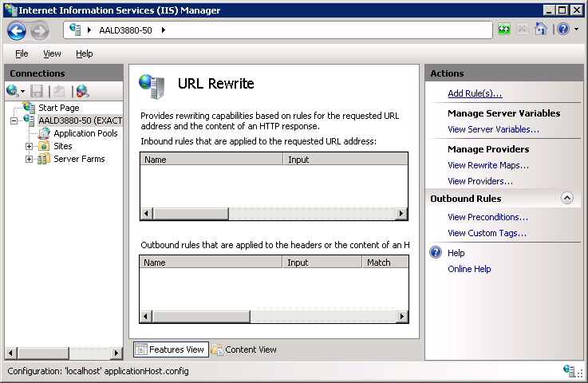Click the status bar network server icon

[x=569, y=370]
